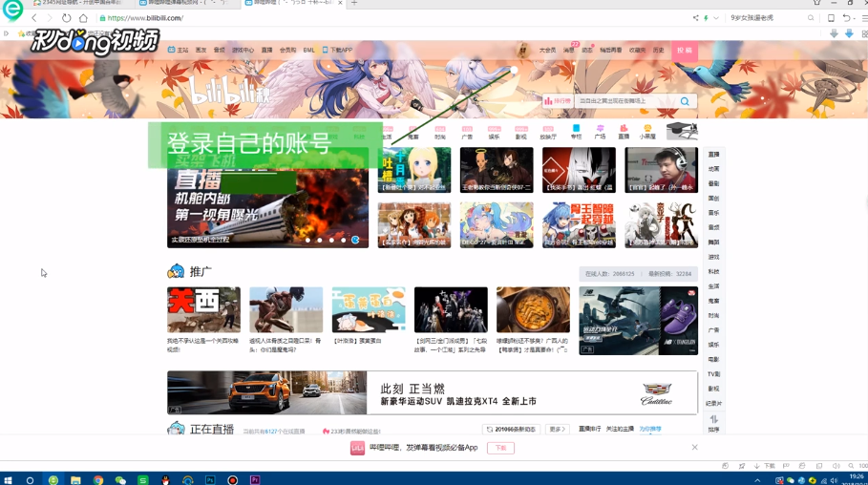Viewport: 868px width, 485px height.
Task: Open 直播 in top navigation bar
Action: point(266,50)
